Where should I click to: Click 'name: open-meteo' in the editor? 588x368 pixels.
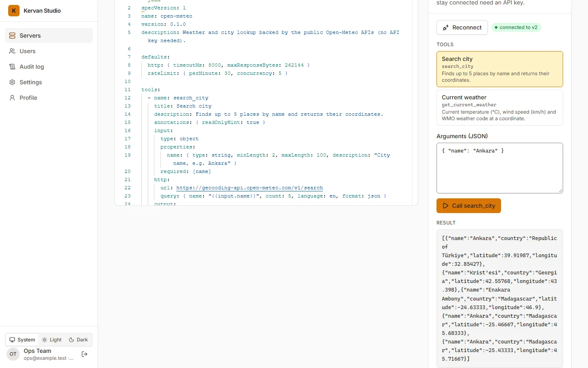[x=167, y=16]
